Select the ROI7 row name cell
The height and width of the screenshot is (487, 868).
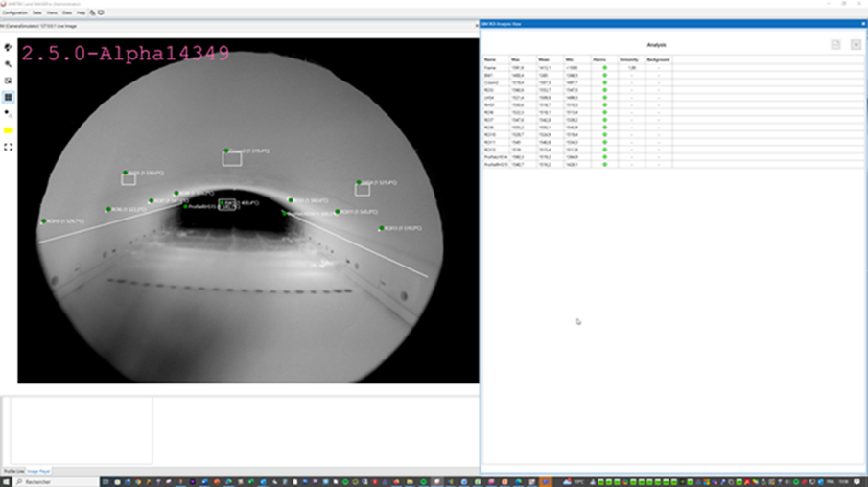pos(496,120)
